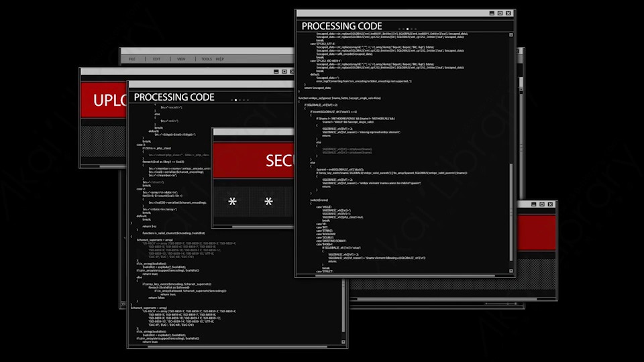Click horizontal scrollbar of left Processing Code window
The width and height of the screenshot is (644, 362).
[237, 347]
